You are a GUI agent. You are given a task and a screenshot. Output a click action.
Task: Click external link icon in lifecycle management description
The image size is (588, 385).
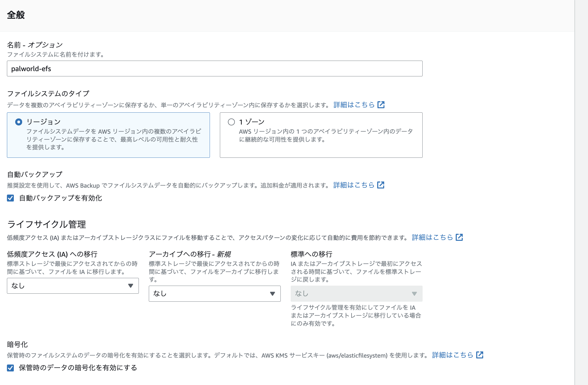coord(459,237)
